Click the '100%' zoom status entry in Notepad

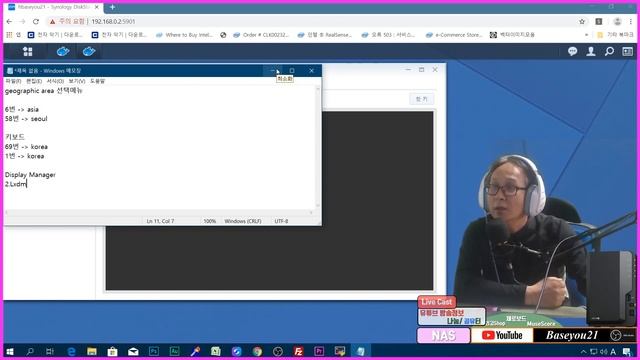point(209,221)
